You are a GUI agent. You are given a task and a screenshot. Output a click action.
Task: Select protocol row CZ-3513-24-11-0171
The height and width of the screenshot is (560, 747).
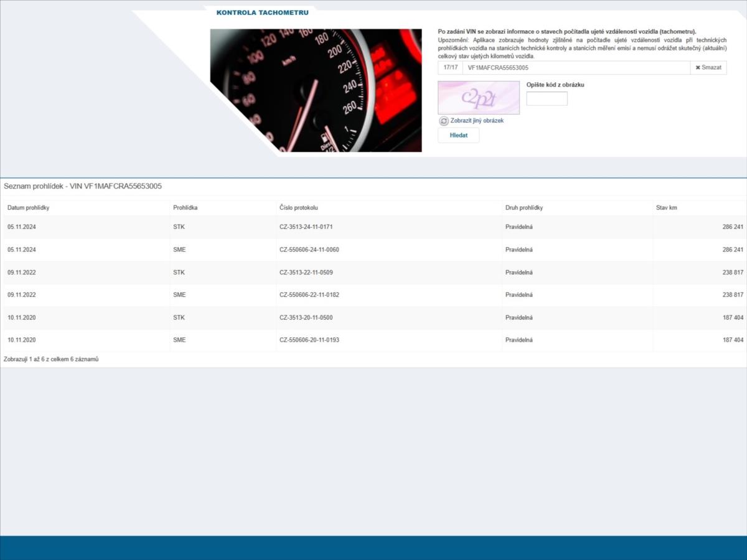coord(306,227)
